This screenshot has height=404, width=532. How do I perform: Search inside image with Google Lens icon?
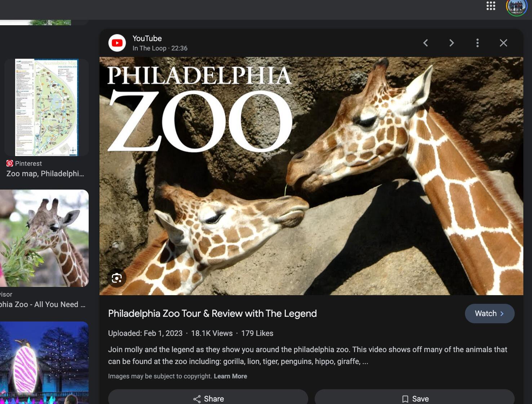click(x=117, y=278)
